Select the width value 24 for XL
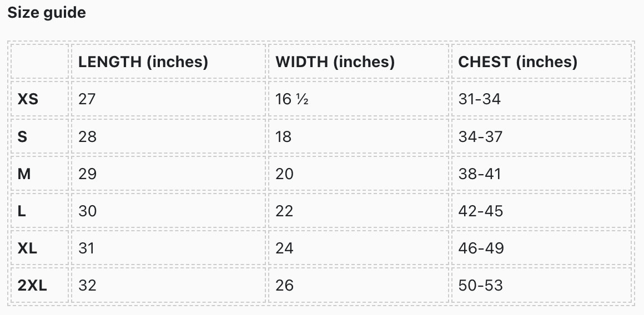 coord(284,248)
